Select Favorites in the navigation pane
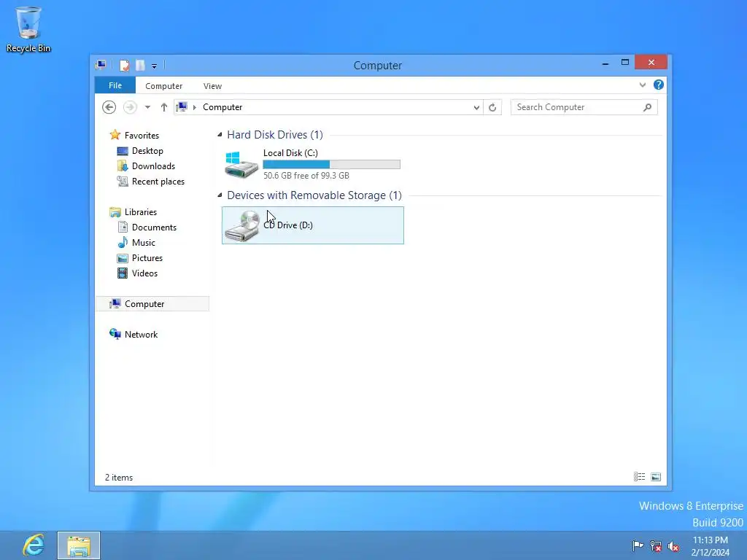Viewport: 747px width, 560px height. [x=142, y=135]
